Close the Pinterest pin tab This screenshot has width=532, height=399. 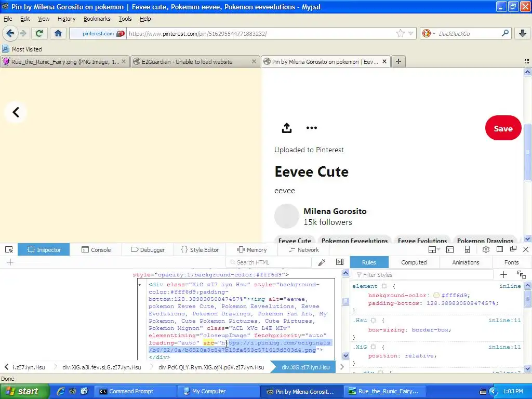(x=384, y=61)
